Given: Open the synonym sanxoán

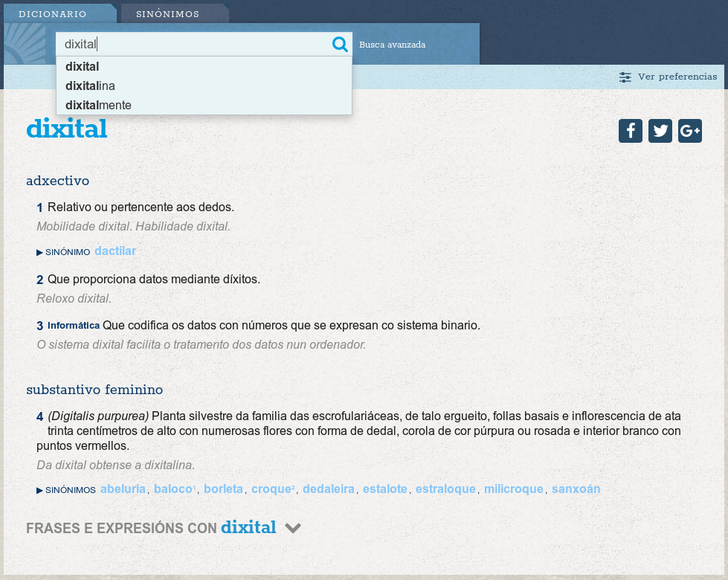Looking at the screenshot, I should (576, 489).
